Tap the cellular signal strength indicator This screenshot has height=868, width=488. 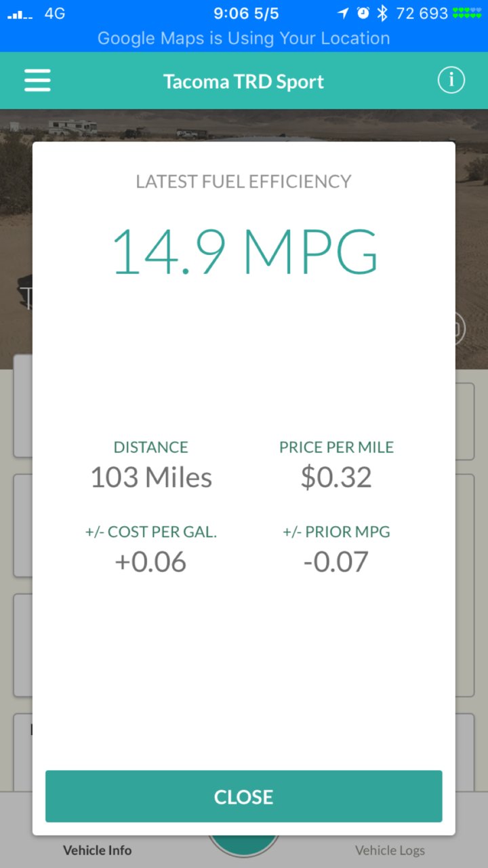pos(20,14)
